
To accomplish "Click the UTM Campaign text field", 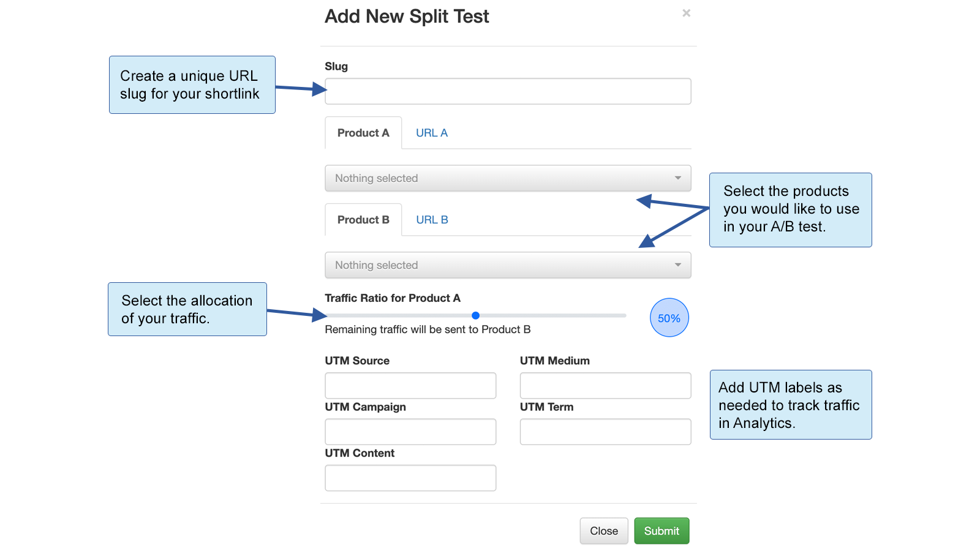I will click(x=410, y=432).
